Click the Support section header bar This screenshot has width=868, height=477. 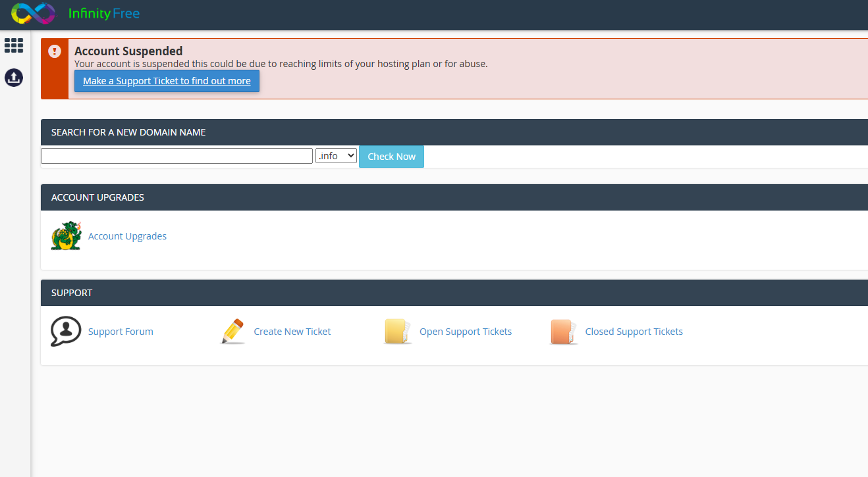coord(454,293)
